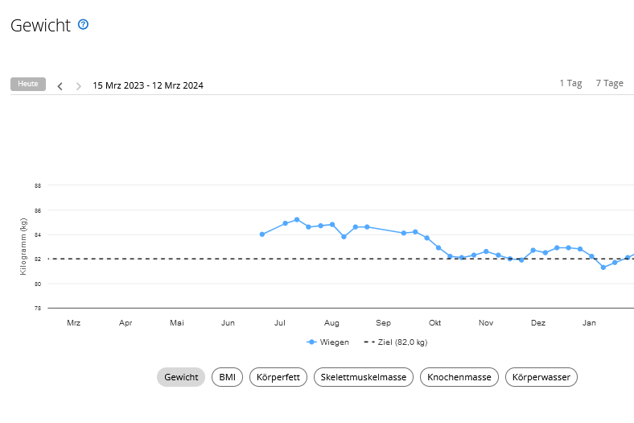Show Knochenmasse chart

point(460,377)
